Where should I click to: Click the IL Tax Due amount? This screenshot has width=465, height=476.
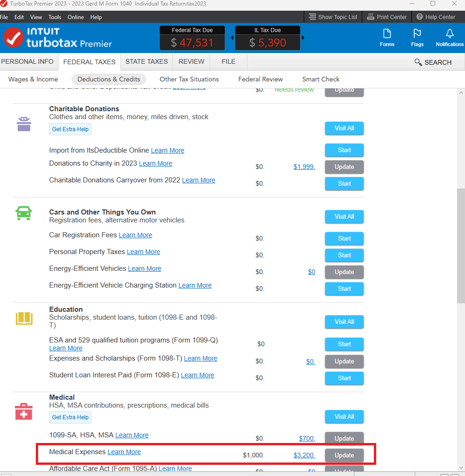pyautogui.click(x=267, y=42)
